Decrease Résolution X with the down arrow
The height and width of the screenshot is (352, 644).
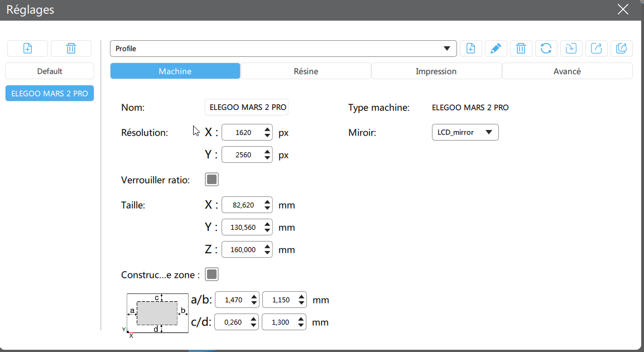point(267,136)
